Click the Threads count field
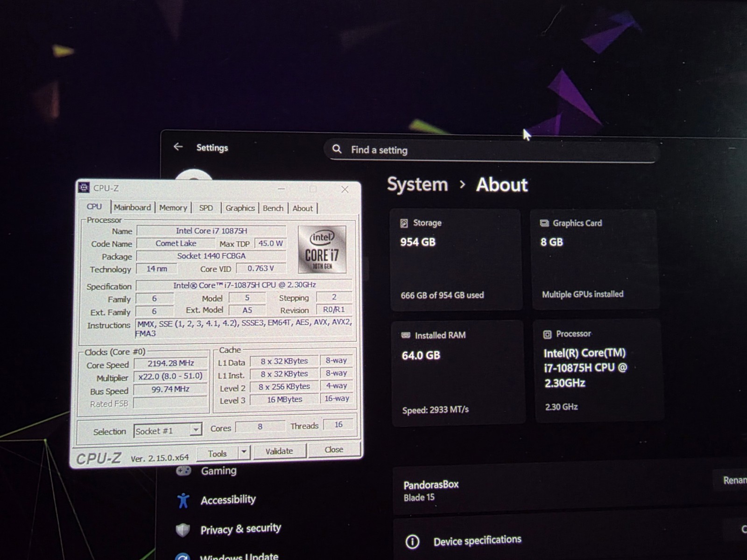 (x=338, y=424)
